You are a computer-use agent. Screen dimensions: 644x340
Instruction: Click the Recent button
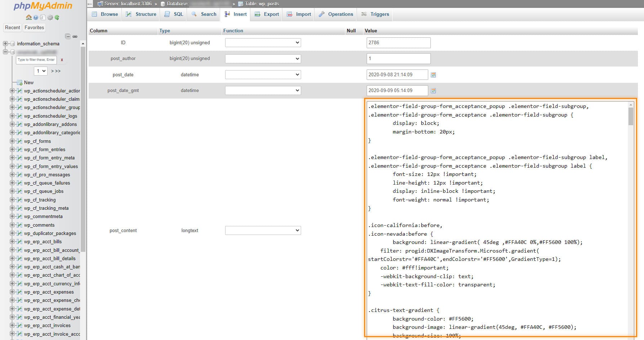click(x=13, y=27)
